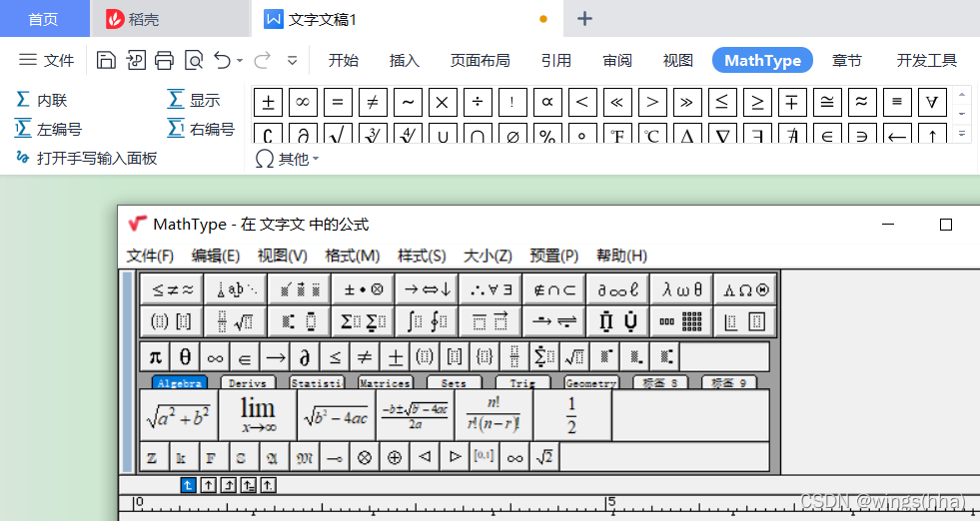This screenshot has height=521, width=980.
Task: Open uppercase Greek palette ΛΩ
Action: click(x=745, y=289)
